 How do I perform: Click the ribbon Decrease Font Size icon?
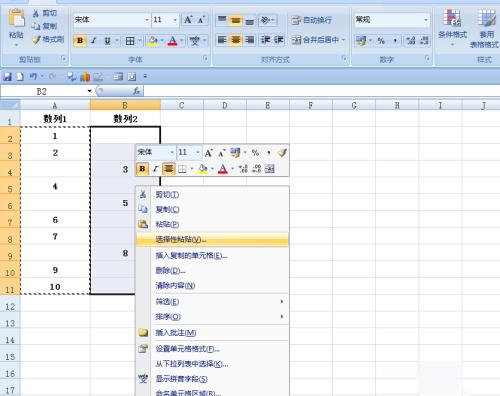tap(201, 20)
